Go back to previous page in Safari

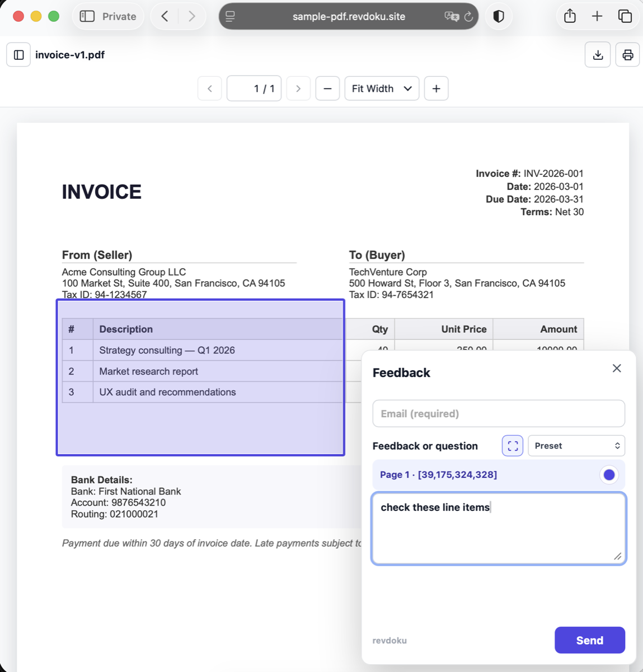coord(165,16)
